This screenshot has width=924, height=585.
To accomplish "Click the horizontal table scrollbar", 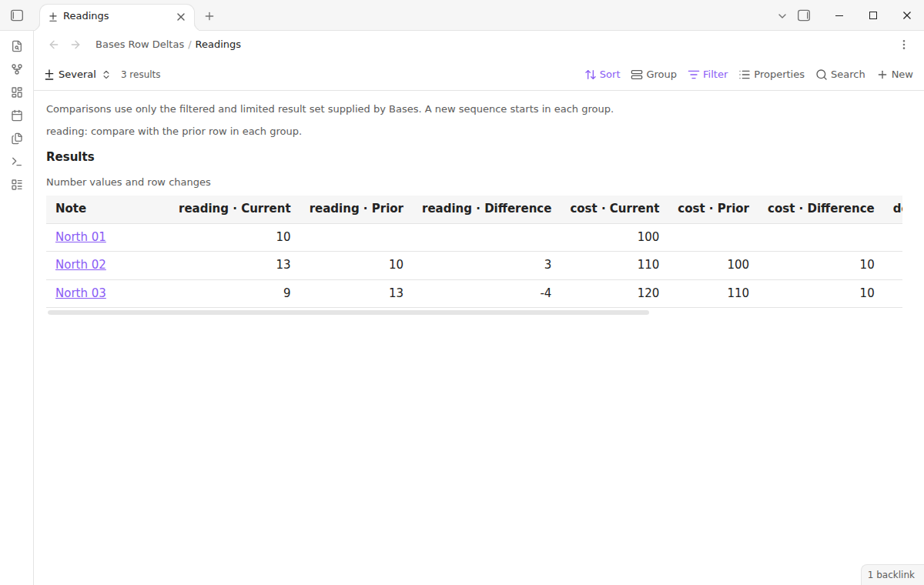I will [348, 313].
